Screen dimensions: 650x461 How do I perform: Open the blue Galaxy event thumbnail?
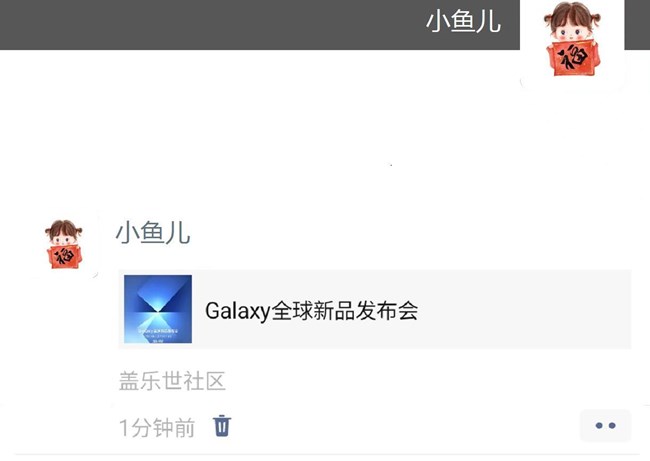158,309
